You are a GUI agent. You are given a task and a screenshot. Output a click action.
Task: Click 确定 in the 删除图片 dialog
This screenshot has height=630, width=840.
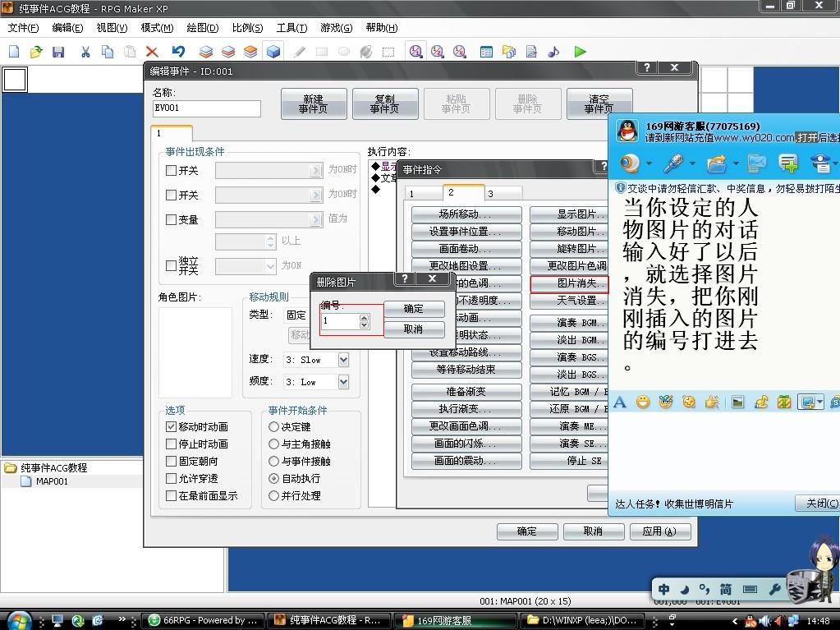414,309
